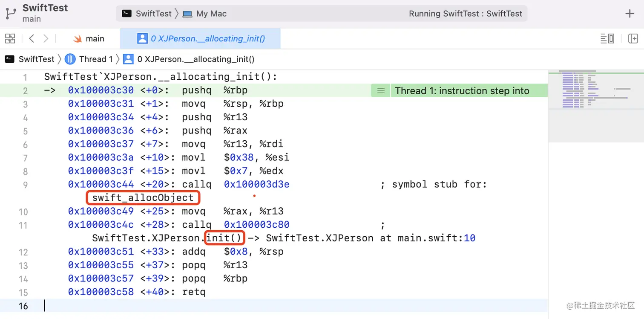Click address 0x100003c34 on line 4
The width and height of the screenshot is (644, 319).
tap(101, 117)
